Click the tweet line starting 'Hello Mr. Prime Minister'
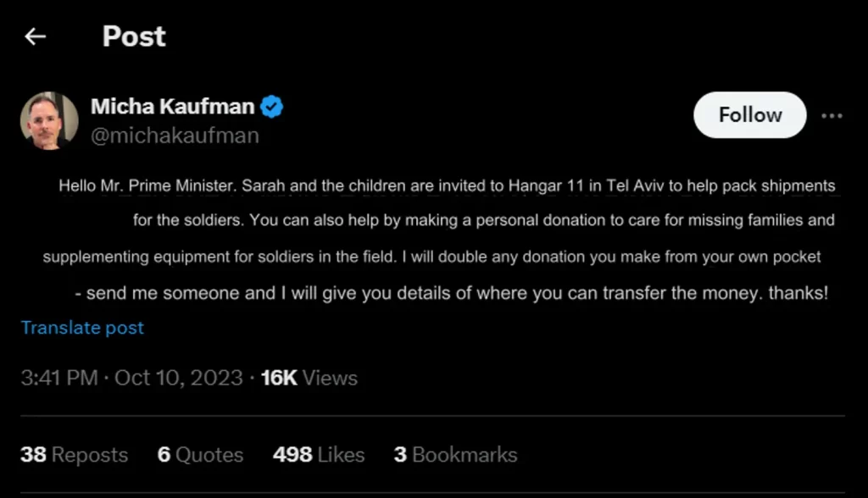 pos(447,186)
